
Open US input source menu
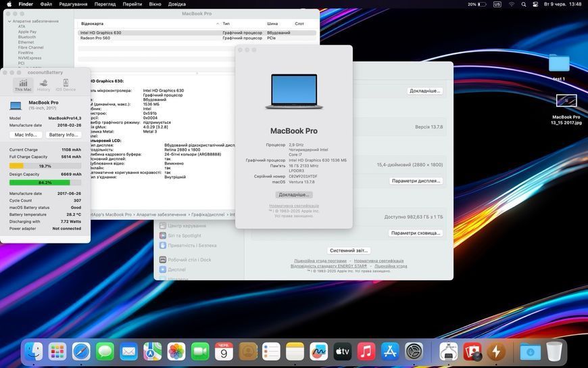click(x=497, y=4)
